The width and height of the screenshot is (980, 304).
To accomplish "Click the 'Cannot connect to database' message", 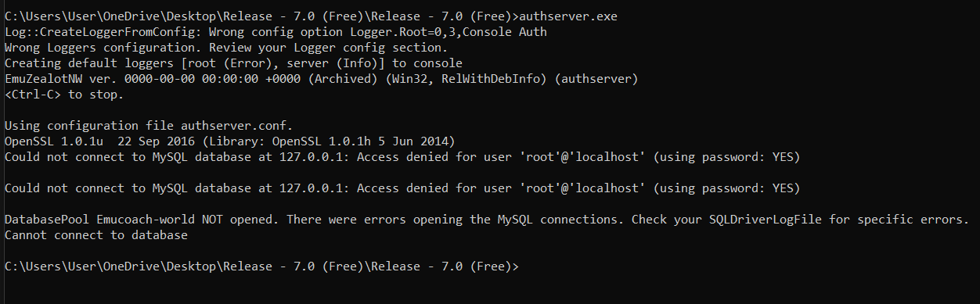I will coord(96,234).
